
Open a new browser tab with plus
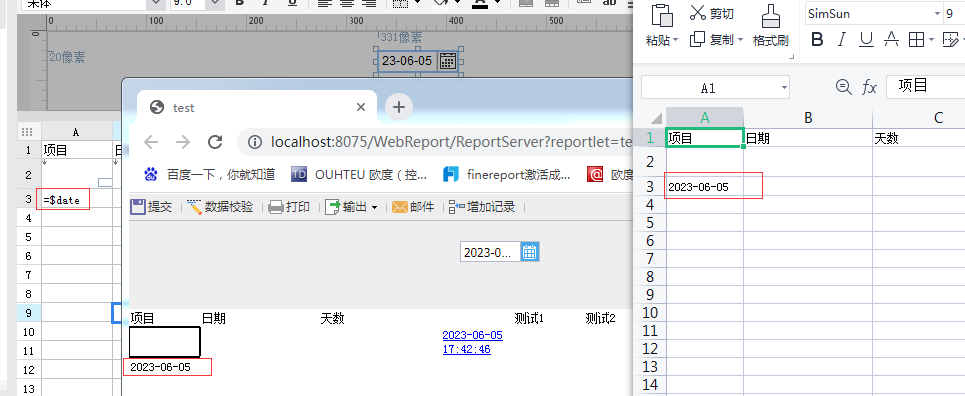pyautogui.click(x=399, y=107)
